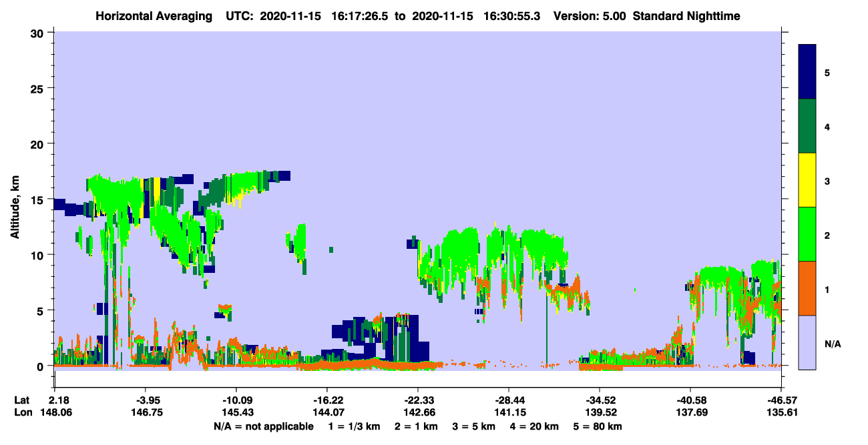868x445 pixels.
Task: Click the 15 altitude tick label
Action: [x=39, y=199]
